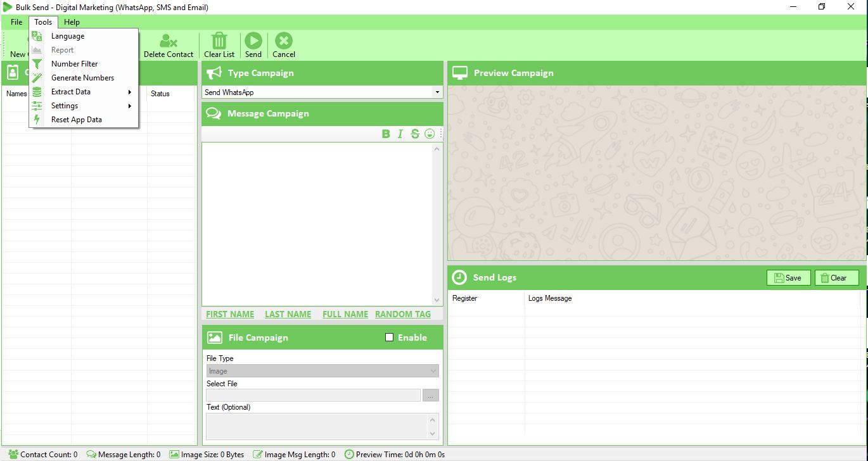868x461 pixels.
Task: Insert the LAST NAME tag
Action: coord(288,314)
